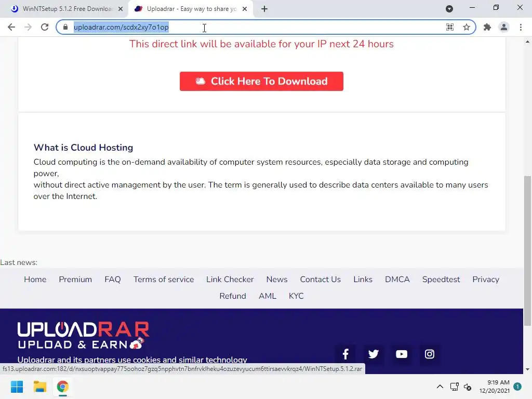Click the "Last news:" label
532x399 pixels.
pyautogui.click(x=19, y=262)
